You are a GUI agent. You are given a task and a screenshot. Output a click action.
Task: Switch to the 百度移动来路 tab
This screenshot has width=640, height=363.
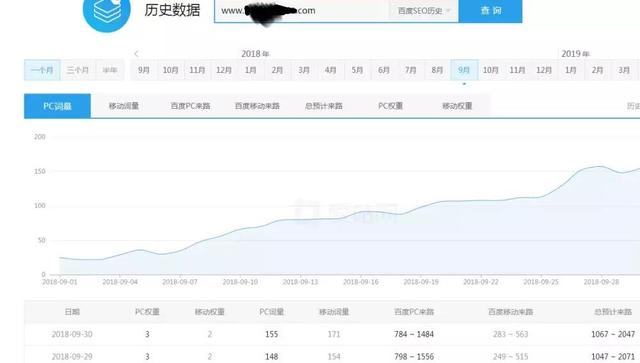(x=257, y=106)
